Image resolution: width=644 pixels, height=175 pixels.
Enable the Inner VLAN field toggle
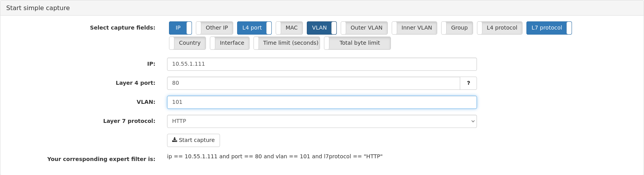414,28
